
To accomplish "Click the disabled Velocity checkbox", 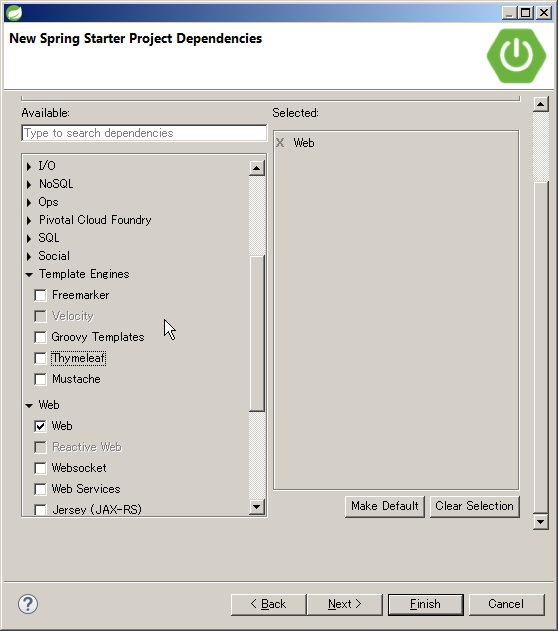I will tap(40, 316).
